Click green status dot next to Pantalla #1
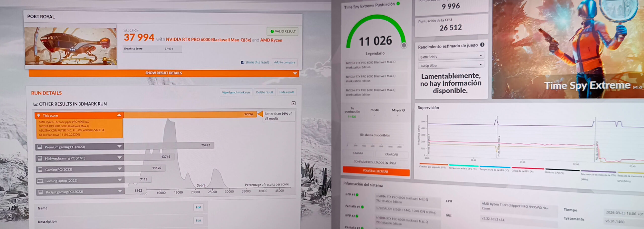Screen dimensions: 644x229 coord(362,207)
